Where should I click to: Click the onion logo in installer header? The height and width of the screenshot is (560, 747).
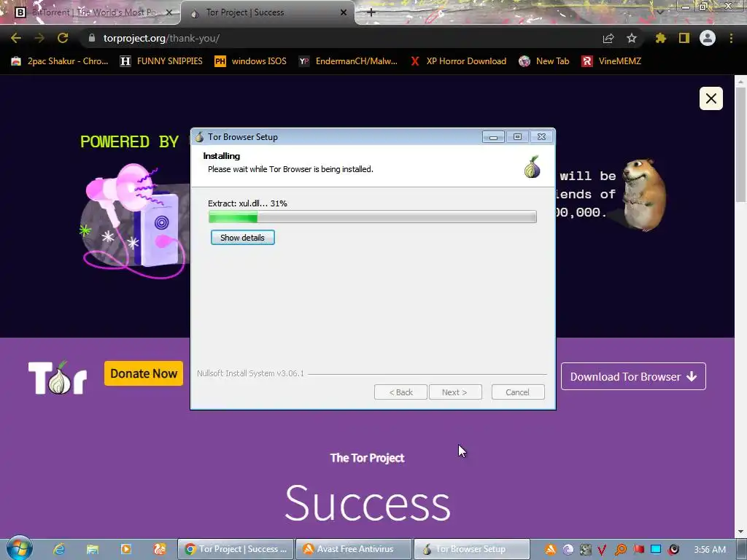click(532, 167)
